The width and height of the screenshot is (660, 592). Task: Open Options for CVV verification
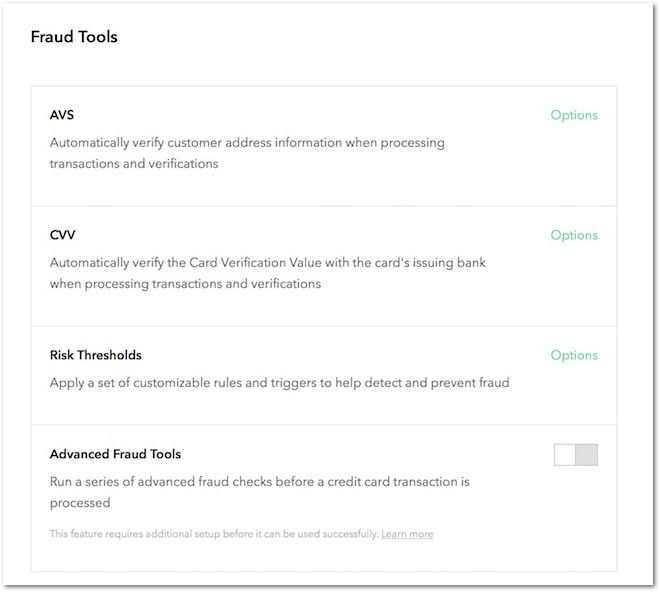point(574,235)
